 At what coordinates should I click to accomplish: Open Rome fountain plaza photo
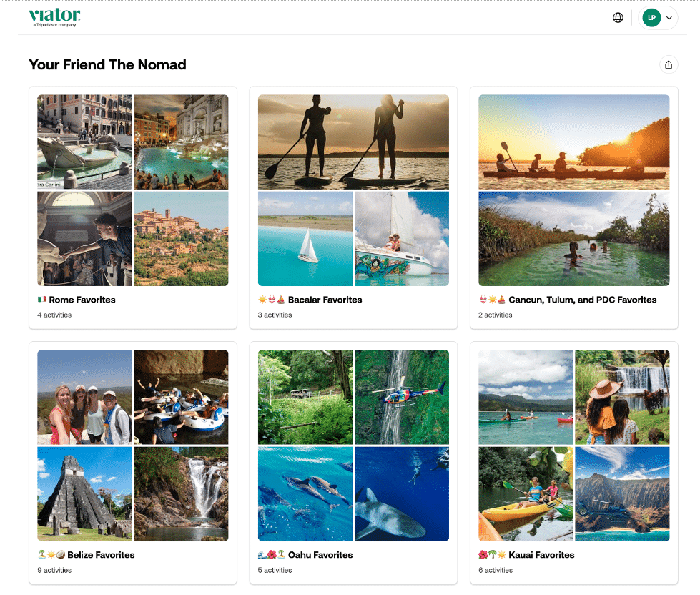click(x=84, y=142)
